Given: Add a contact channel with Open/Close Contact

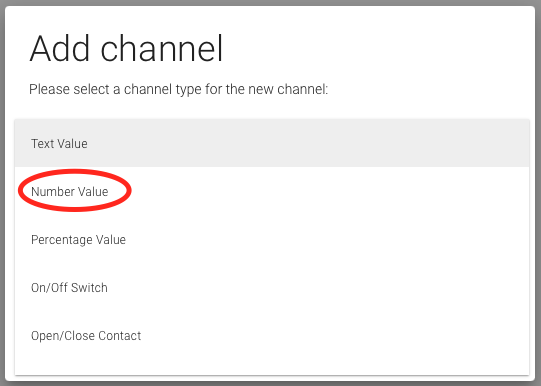Looking at the screenshot, I should pos(272,335).
